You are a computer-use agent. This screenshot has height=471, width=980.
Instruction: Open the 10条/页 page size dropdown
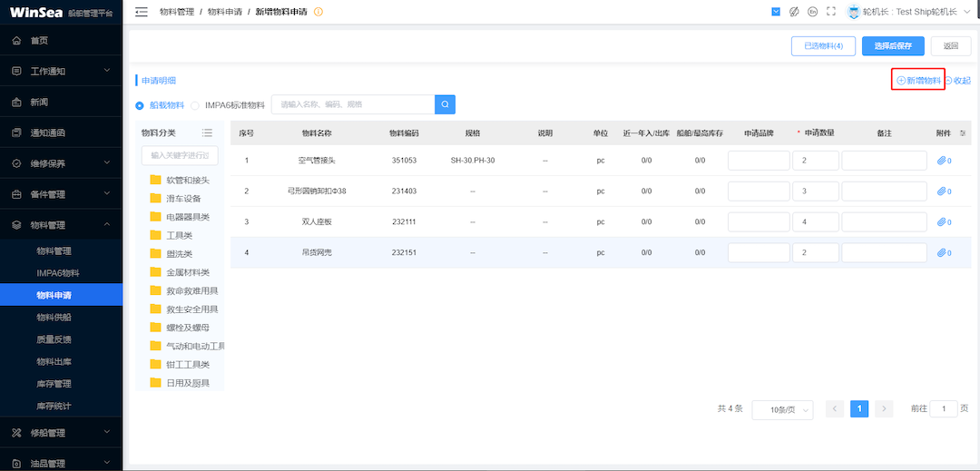(x=782, y=410)
